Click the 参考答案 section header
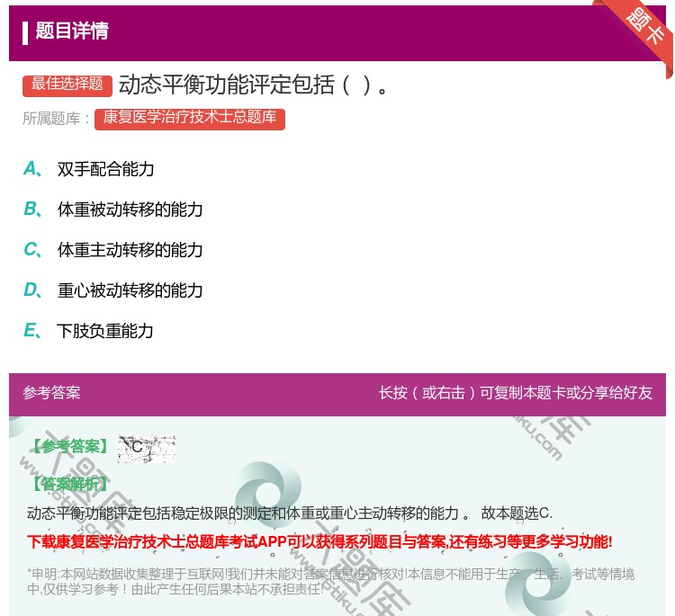 click(51, 393)
